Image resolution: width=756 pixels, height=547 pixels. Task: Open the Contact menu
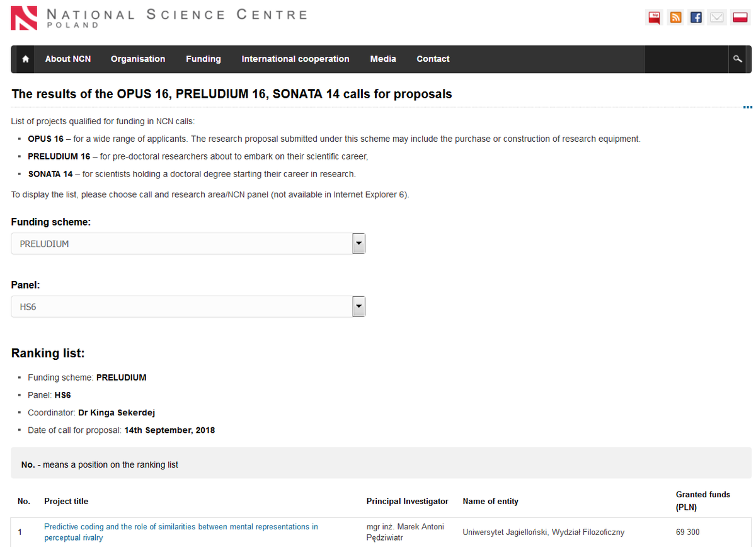point(433,59)
